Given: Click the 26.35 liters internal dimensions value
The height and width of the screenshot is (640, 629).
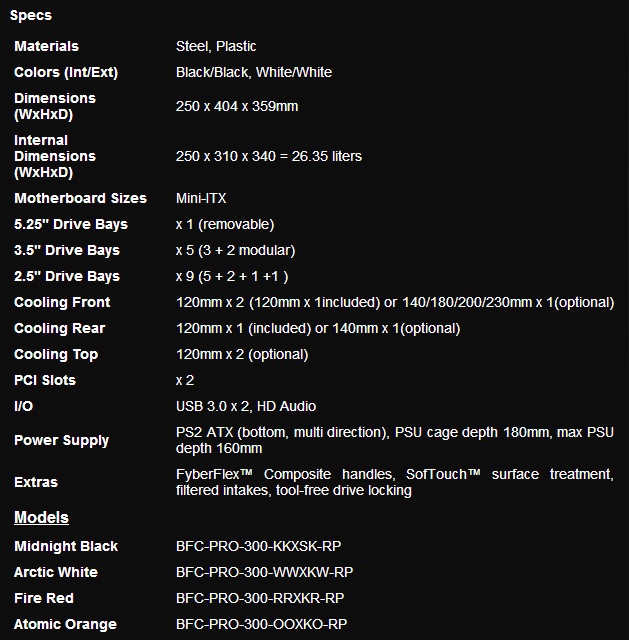Looking at the screenshot, I should [x=269, y=156].
